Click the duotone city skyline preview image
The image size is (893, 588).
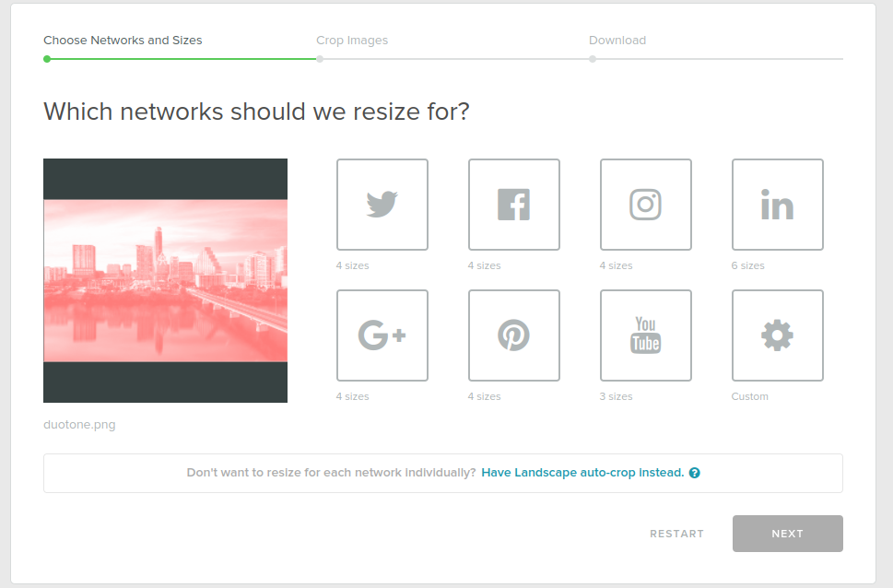point(165,280)
